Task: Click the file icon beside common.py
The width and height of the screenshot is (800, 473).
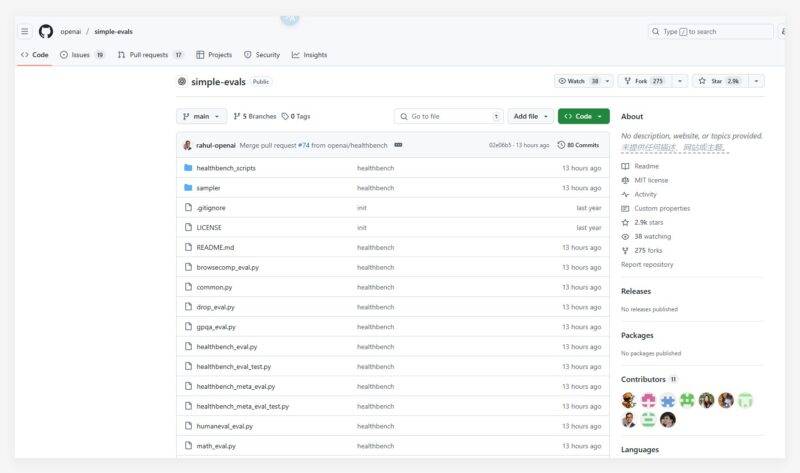Action: click(x=188, y=287)
